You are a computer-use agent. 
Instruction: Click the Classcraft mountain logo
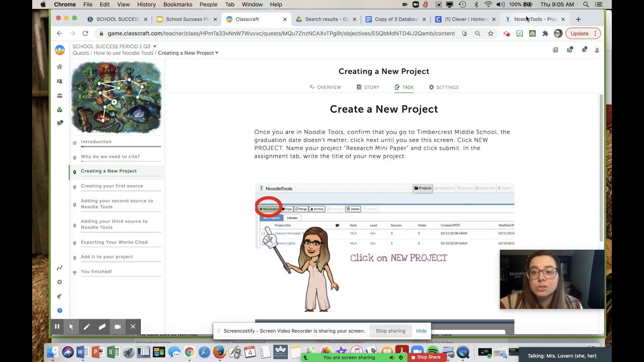tap(59, 50)
